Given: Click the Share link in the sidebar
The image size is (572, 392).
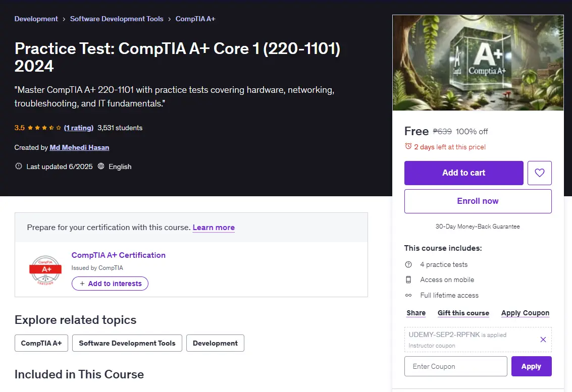Looking at the screenshot, I should click(x=416, y=313).
